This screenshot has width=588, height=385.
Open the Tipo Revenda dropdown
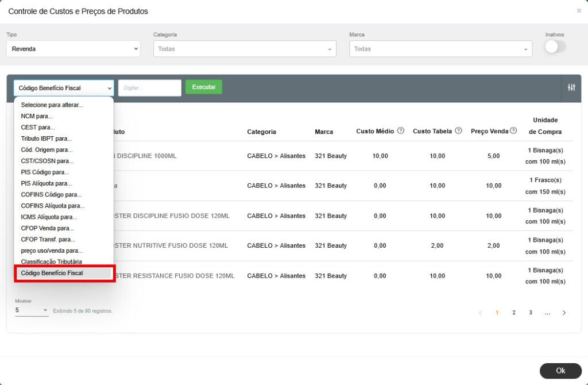(73, 49)
